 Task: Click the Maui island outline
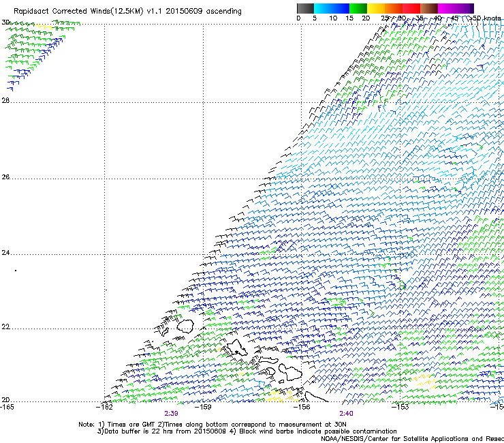point(290,371)
